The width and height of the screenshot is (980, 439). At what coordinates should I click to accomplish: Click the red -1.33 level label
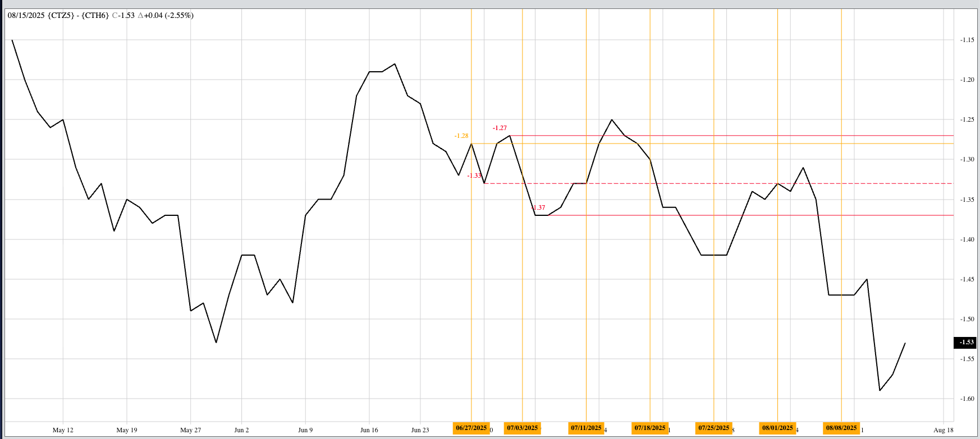pyautogui.click(x=474, y=175)
